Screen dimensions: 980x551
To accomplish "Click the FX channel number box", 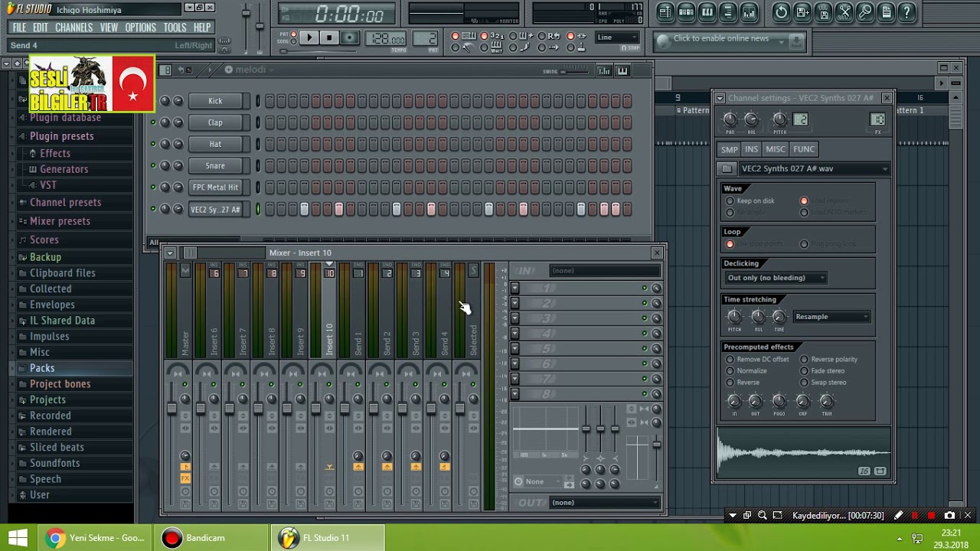I will click(x=877, y=119).
